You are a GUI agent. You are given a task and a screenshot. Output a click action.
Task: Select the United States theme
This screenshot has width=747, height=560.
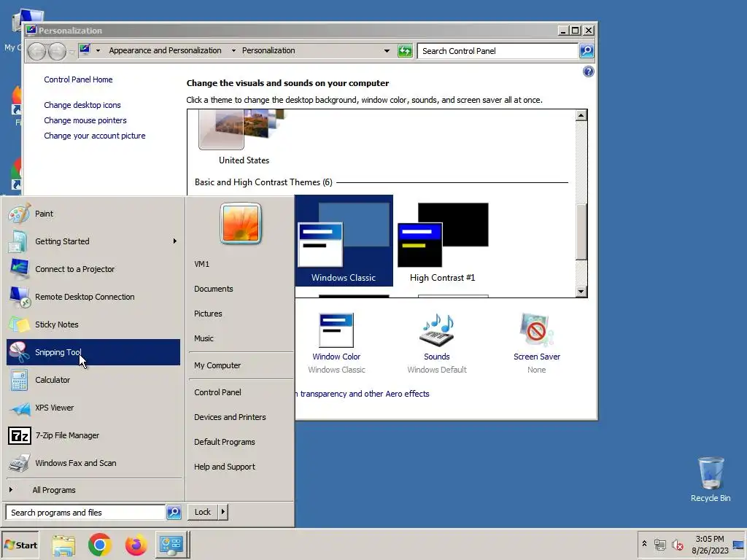244,138
